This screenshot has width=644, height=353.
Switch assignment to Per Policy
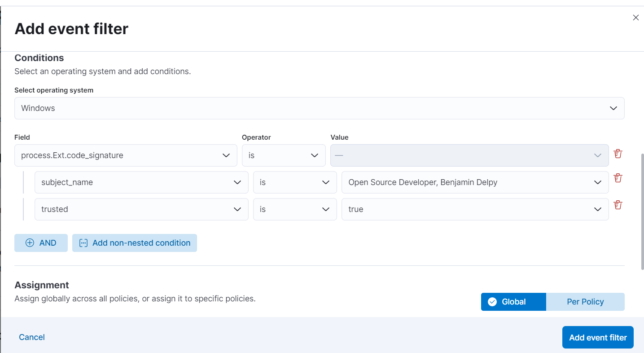[585, 301]
